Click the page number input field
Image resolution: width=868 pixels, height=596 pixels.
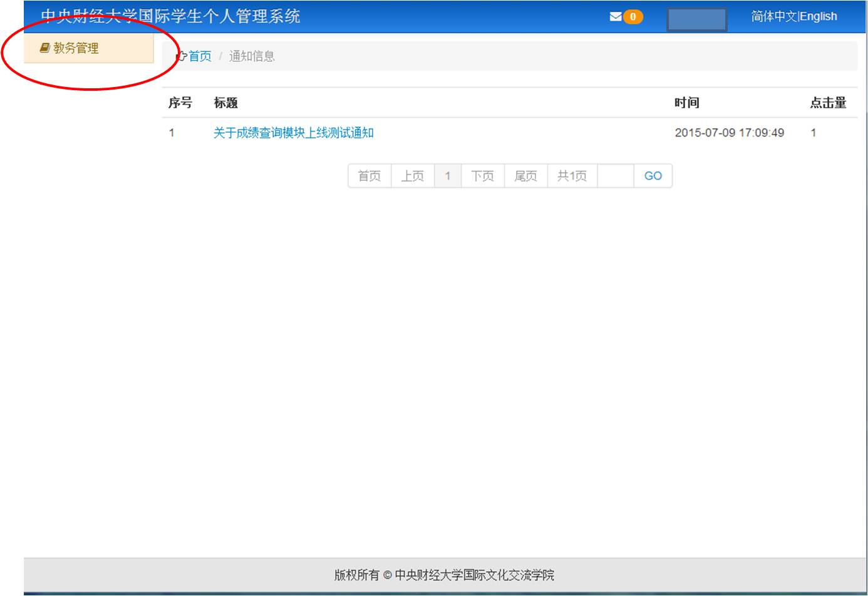click(616, 176)
